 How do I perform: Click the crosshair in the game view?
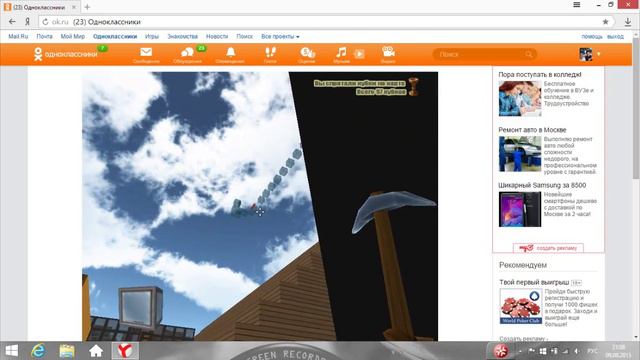(x=260, y=211)
